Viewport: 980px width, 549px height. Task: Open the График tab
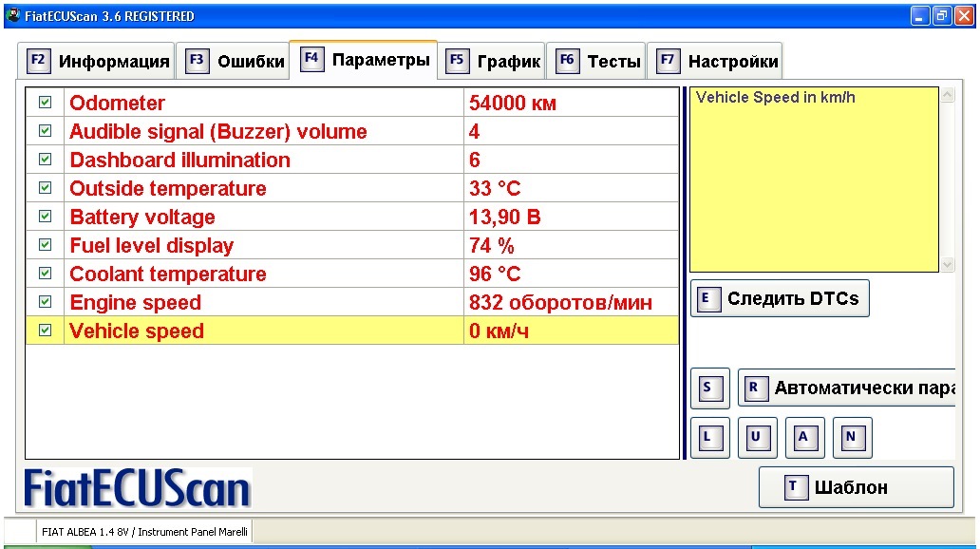point(492,62)
